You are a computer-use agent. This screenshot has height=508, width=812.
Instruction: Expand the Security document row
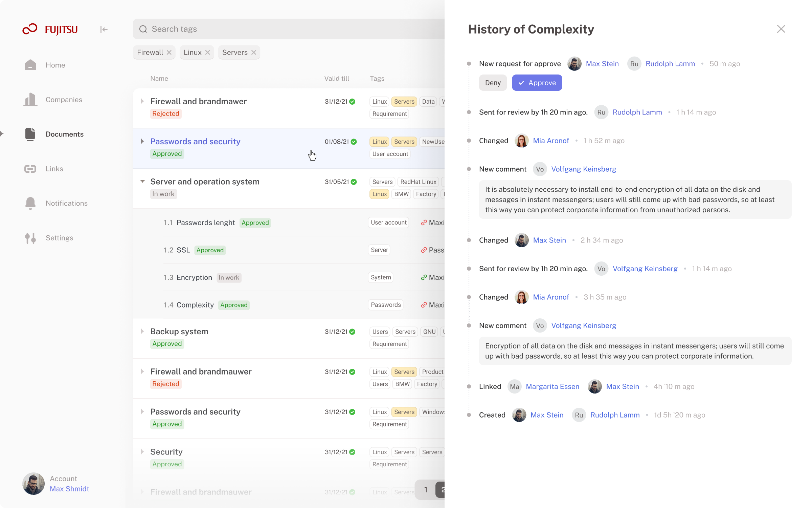point(142,452)
